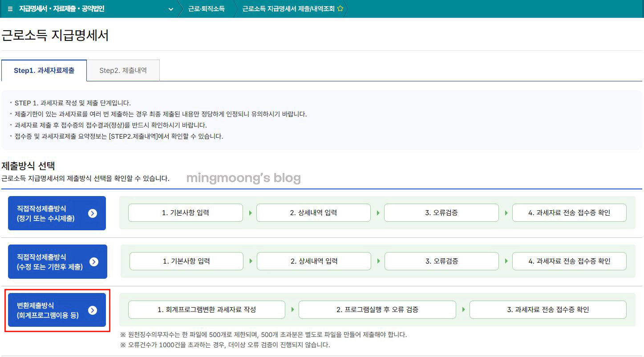Open the 근로·퇴직소득 breadcrumb menu
The image size is (644, 357).
tap(207, 8)
